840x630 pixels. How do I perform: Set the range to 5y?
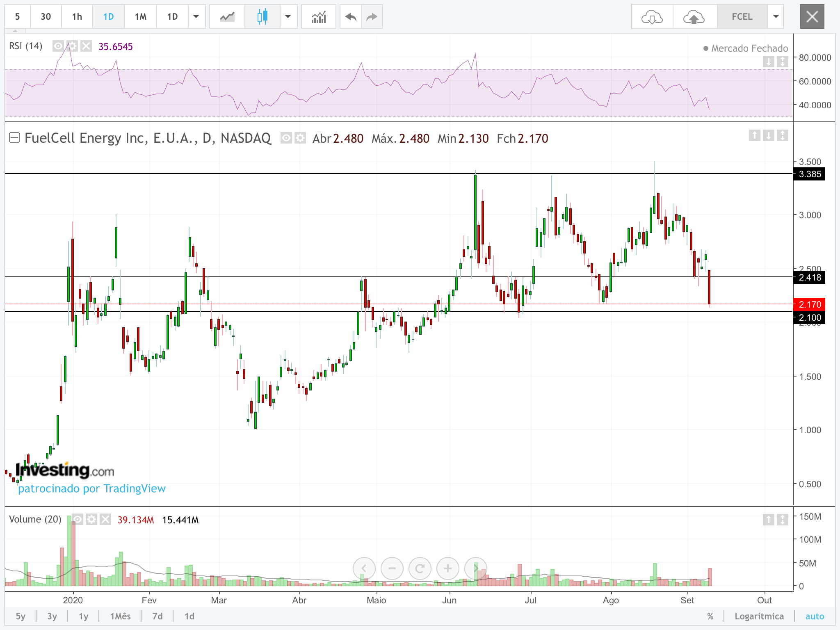pos(21,616)
